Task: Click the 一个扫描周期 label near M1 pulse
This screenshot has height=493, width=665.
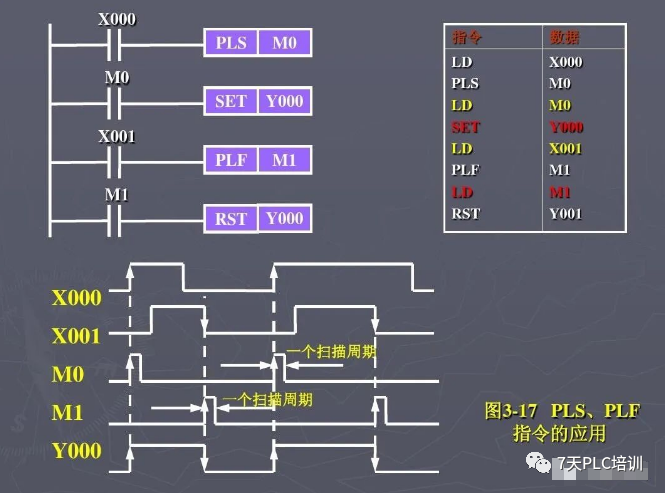Action: [x=268, y=400]
